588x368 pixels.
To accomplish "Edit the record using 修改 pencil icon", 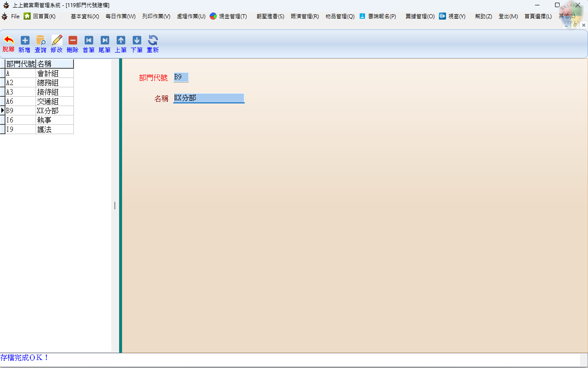I will click(57, 44).
